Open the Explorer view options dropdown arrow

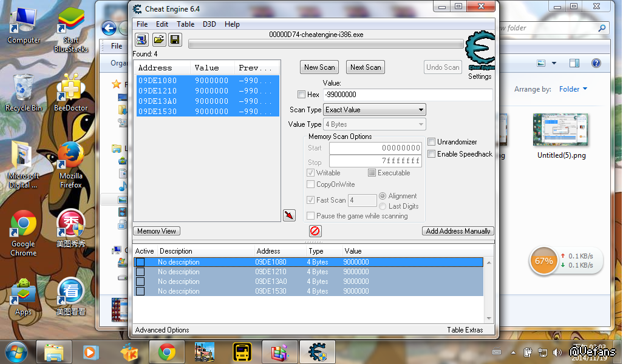tap(554, 63)
